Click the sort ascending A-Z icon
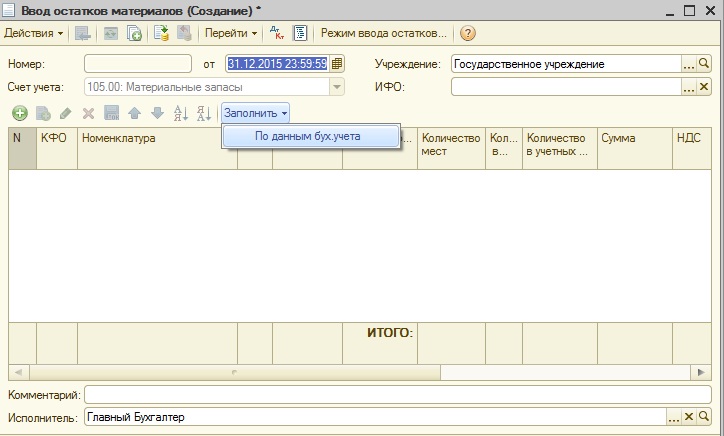Image resolution: width=724 pixels, height=436 pixels. click(x=181, y=113)
